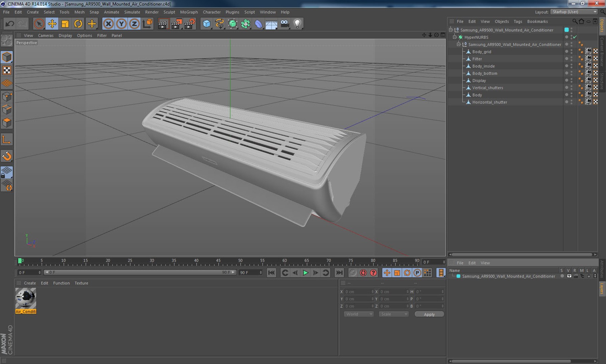Play the animation forward
Screen dimensions: 606x364
(305, 273)
